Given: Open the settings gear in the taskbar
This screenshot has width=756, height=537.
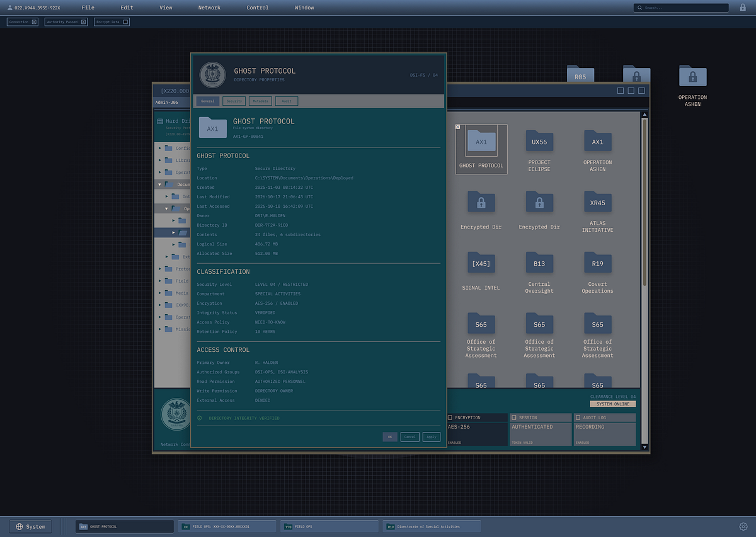Looking at the screenshot, I should pos(743,526).
